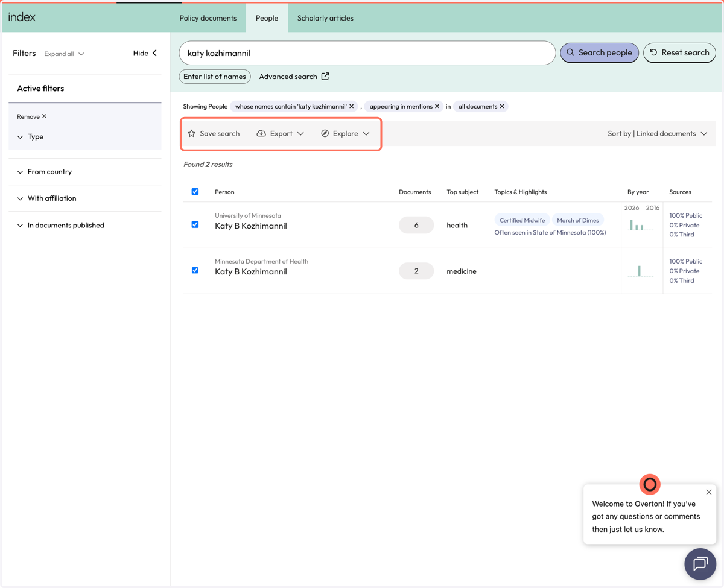
Task: Click the search name input field
Action: tap(367, 53)
